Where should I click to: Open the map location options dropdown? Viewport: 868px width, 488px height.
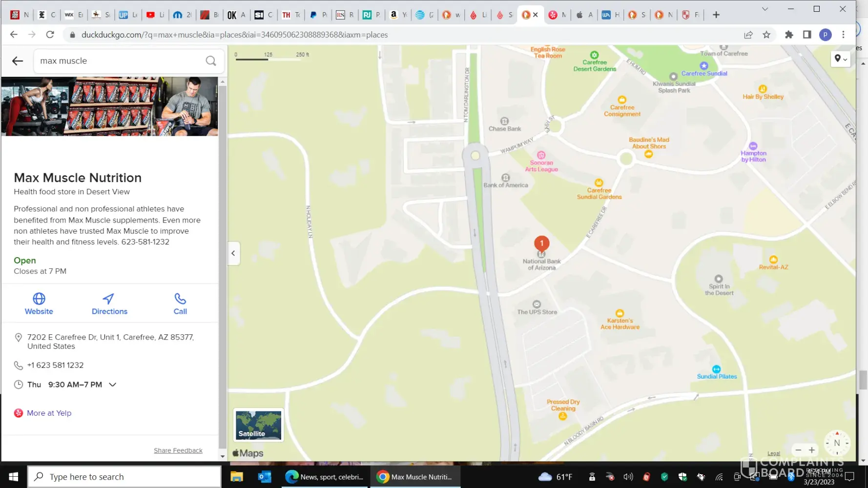tap(840, 59)
